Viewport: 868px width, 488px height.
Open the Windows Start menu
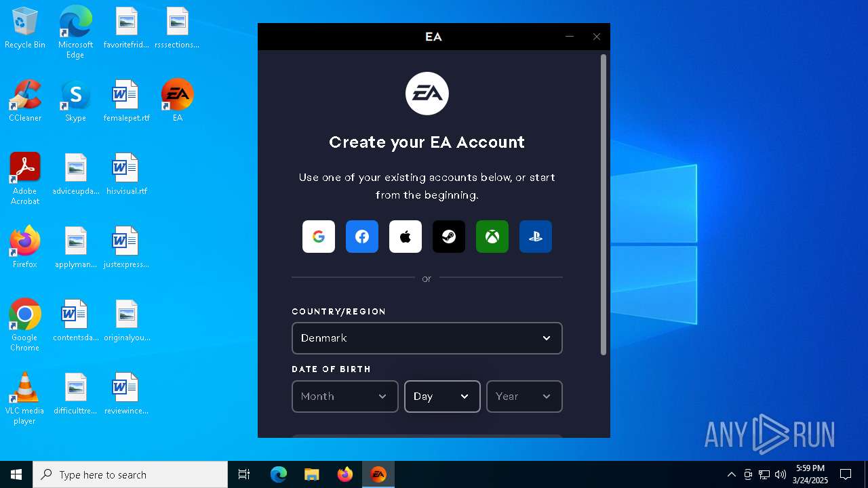click(x=16, y=474)
